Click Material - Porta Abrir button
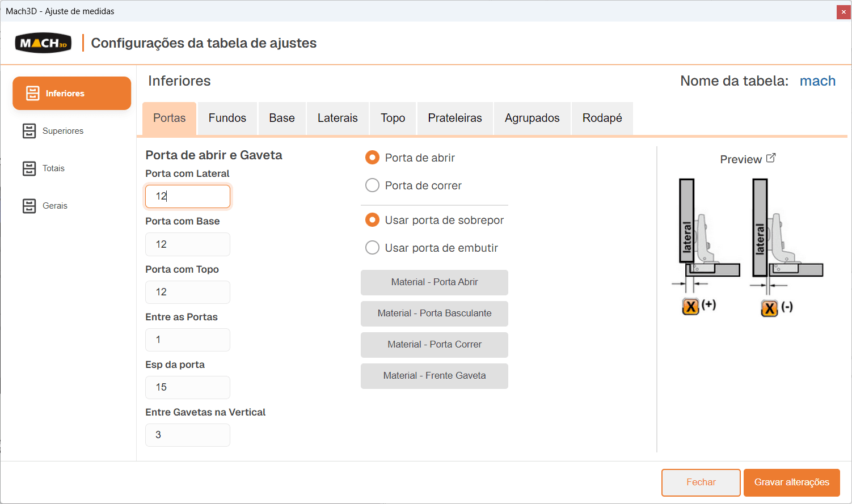The width and height of the screenshot is (852, 504). [435, 282]
